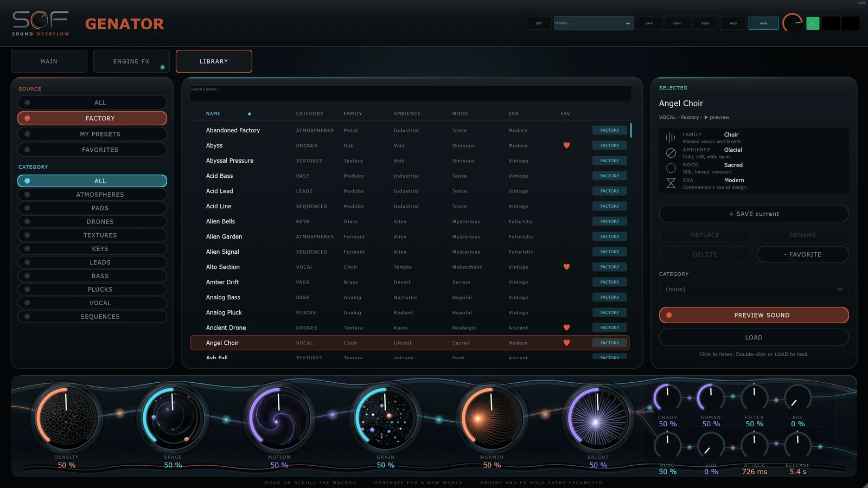The image size is (868, 488).
Task: Open the ENGINE FX tab
Action: (131, 61)
